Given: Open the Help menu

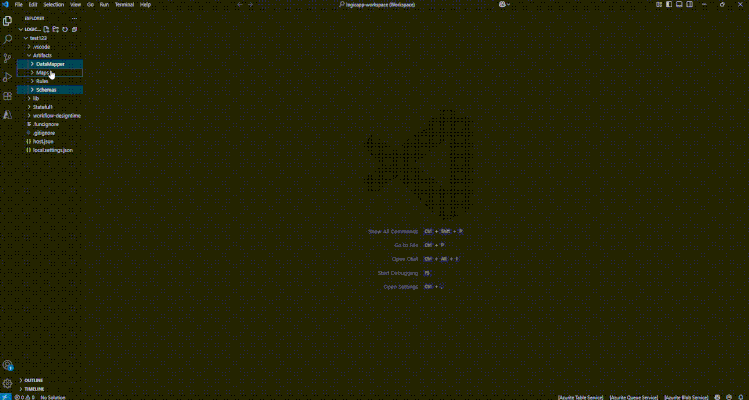Looking at the screenshot, I should pyautogui.click(x=145, y=4).
